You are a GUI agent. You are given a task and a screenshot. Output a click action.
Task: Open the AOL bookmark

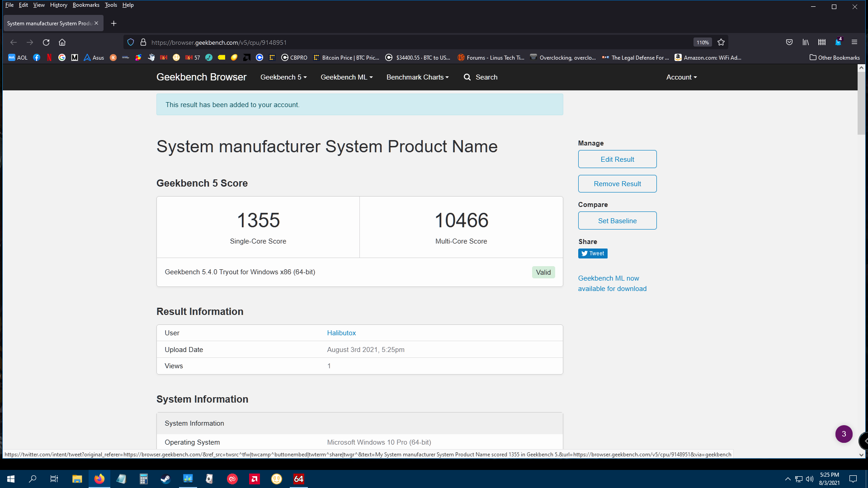tap(18, 57)
